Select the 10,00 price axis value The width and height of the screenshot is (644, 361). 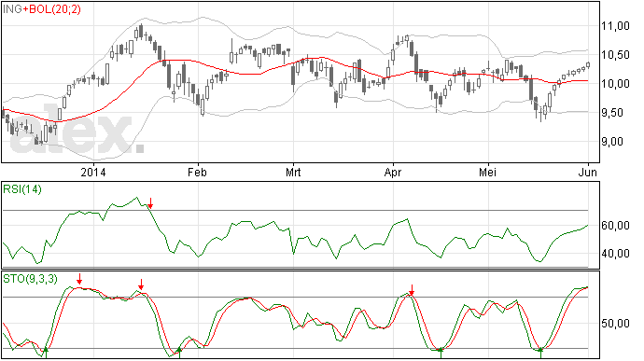[x=615, y=84]
